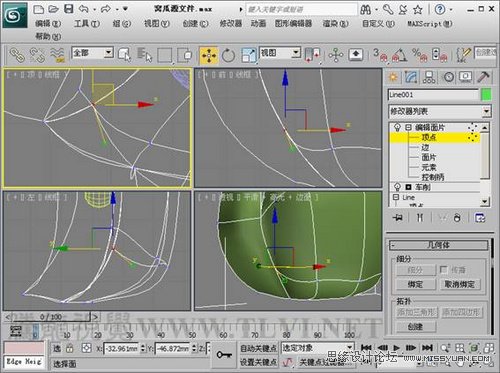Image resolution: width=500 pixels, height=373 pixels.
Task: Open the 3ds Max application menu logo
Action: click(x=14, y=15)
